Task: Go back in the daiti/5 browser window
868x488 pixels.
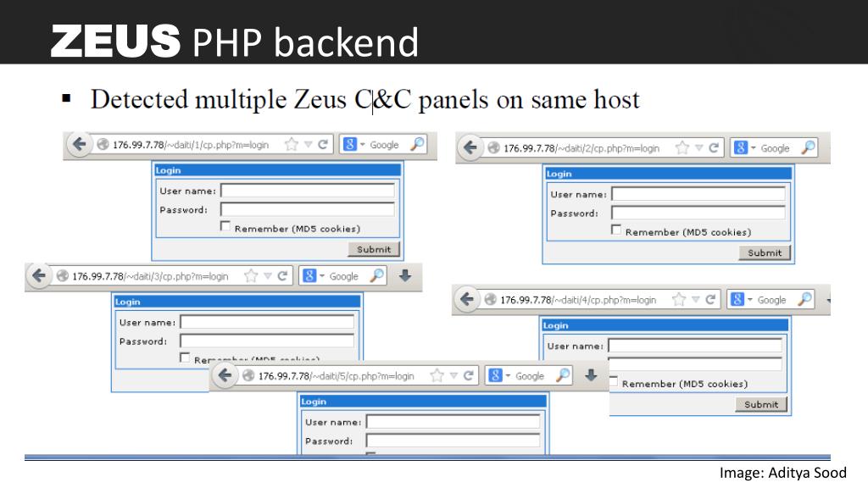Action: click(225, 375)
